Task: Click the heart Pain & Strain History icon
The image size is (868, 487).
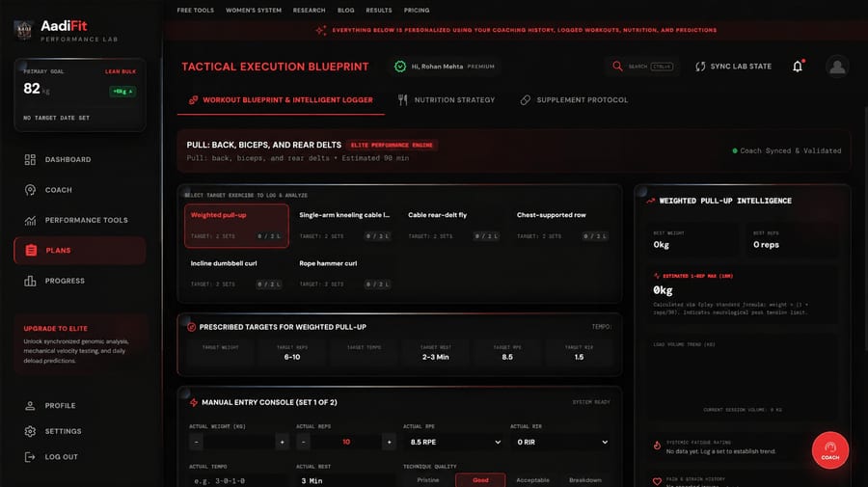Action: (657, 481)
